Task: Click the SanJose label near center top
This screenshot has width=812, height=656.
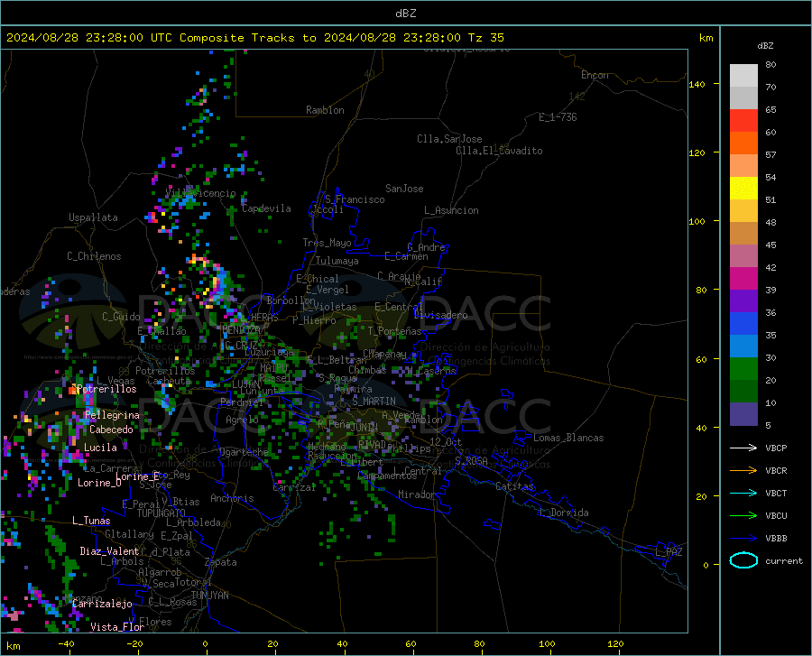Action: (x=404, y=189)
